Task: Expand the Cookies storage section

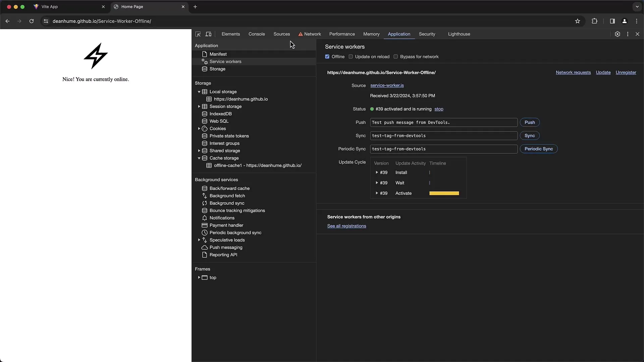Action: 199,128
